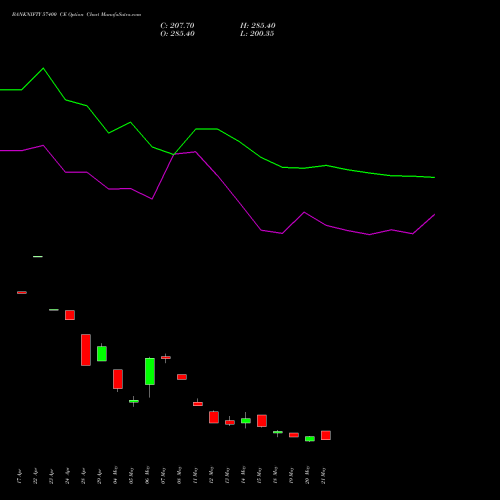Image resolution: width=500 pixels, height=500 pixels.
Task: Select the red candle for 08 May
Action: coord(182,377)
